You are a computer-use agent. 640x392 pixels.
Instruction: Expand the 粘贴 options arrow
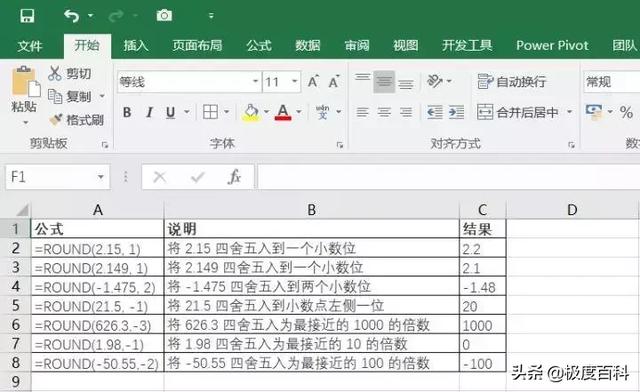click(25, 122)
